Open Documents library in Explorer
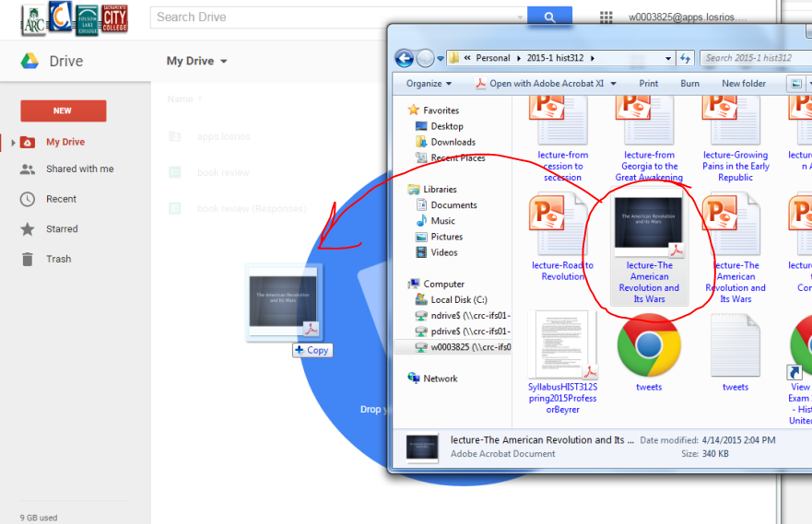 (x=446, y=204)
